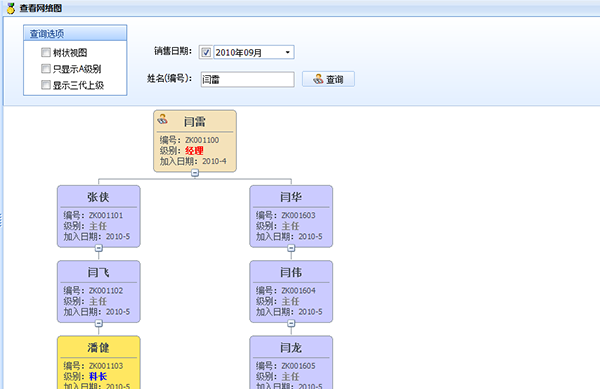Viewport: 600px width, 389px height.
Task: Click the 查询 search button
Action: pos(328,79)
